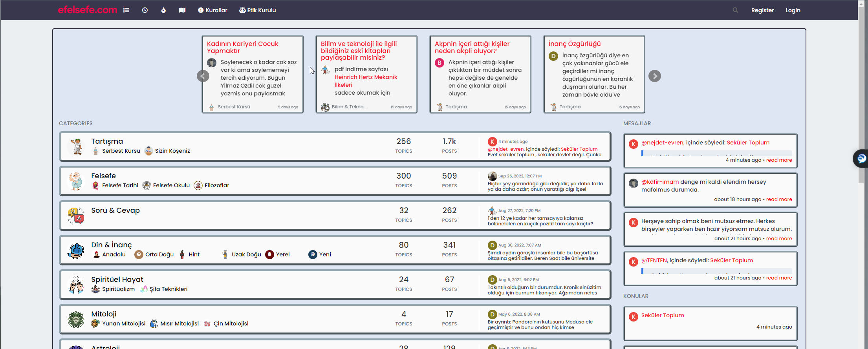Open topic Akpnin içeri attığı kişiler
The image size is (868, 349).
(x=472, y=47)
